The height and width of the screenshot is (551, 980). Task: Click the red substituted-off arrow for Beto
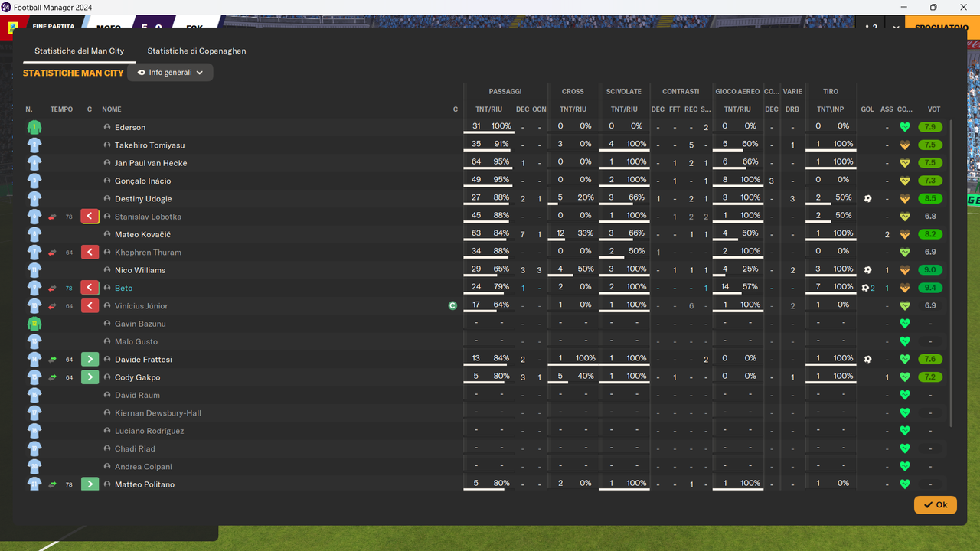point(90,288)
